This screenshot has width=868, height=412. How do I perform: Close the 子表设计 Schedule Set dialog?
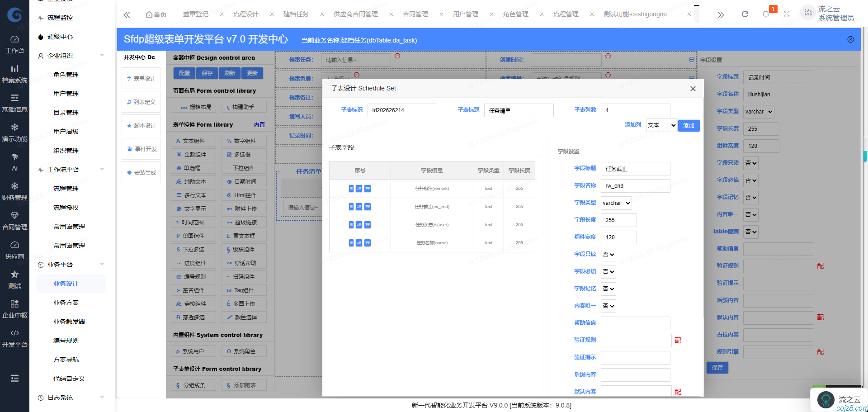pyautogui.click(x=693, y=89)
